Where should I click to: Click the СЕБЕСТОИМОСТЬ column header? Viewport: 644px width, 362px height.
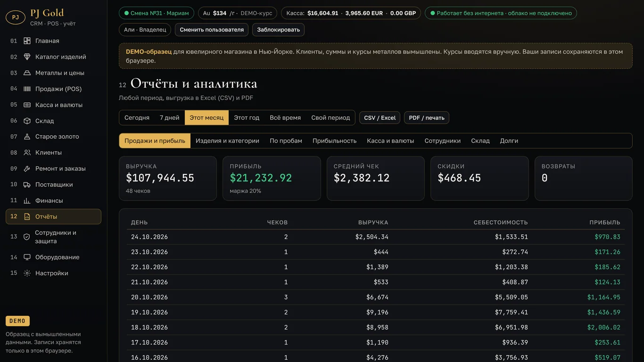[x=501, y=222]
